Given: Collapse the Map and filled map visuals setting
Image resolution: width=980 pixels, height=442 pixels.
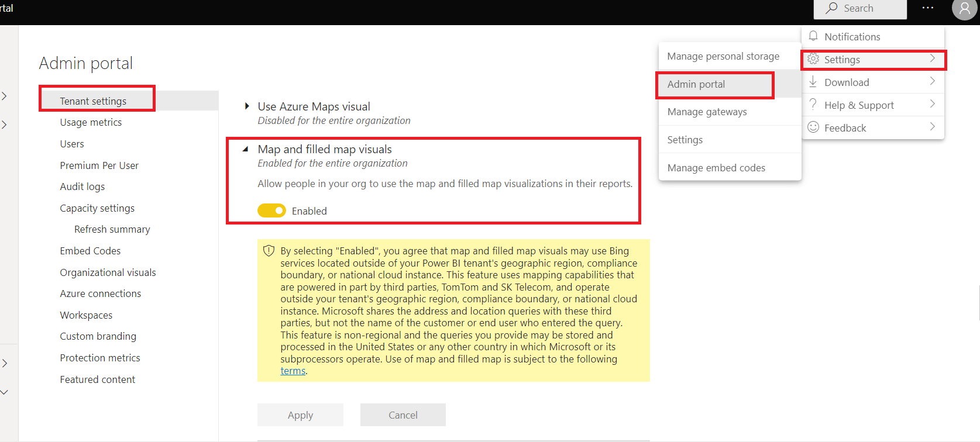Looking at the screenshot, I should click(246, 150).
